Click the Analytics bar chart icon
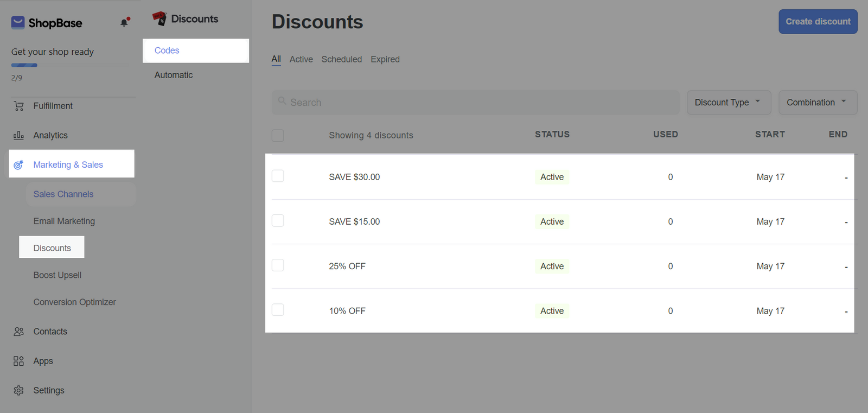Viewport: 868px width, 413px height. coord(19,136)
